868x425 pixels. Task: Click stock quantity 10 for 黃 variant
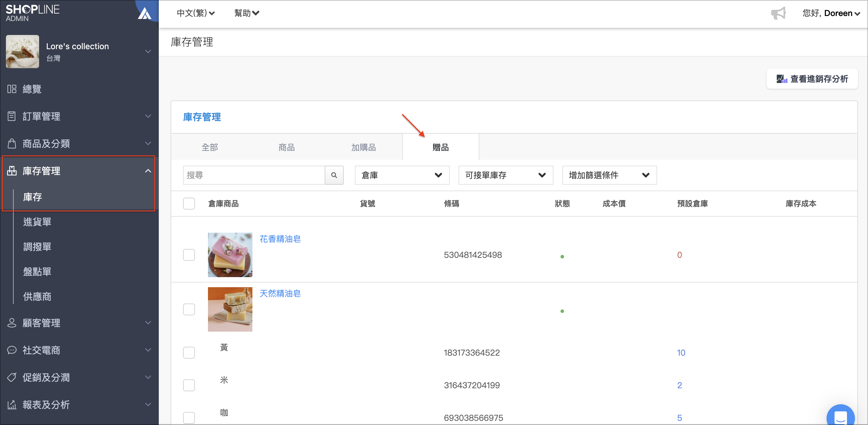point(681,353)
